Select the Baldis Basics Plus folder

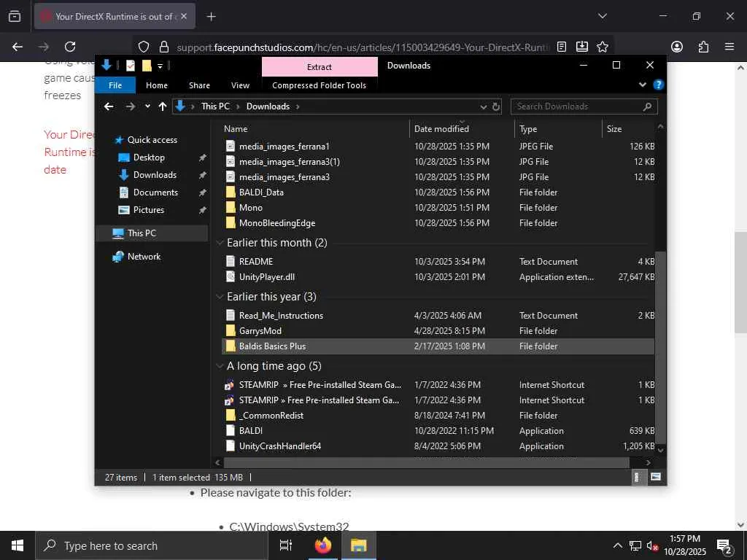click(x=438, y=346)
